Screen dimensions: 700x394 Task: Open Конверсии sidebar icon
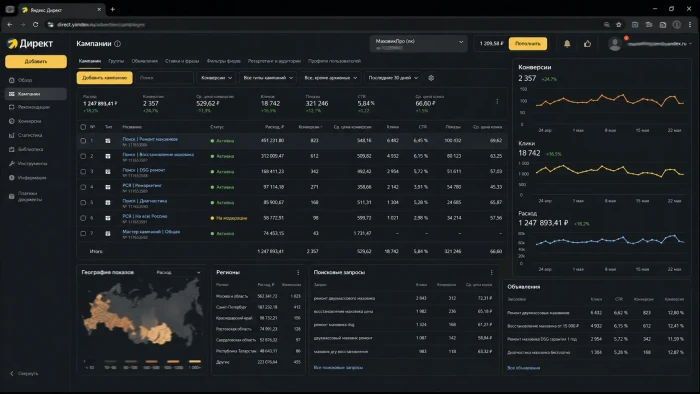pyautogui.click(x=12, y=121)
